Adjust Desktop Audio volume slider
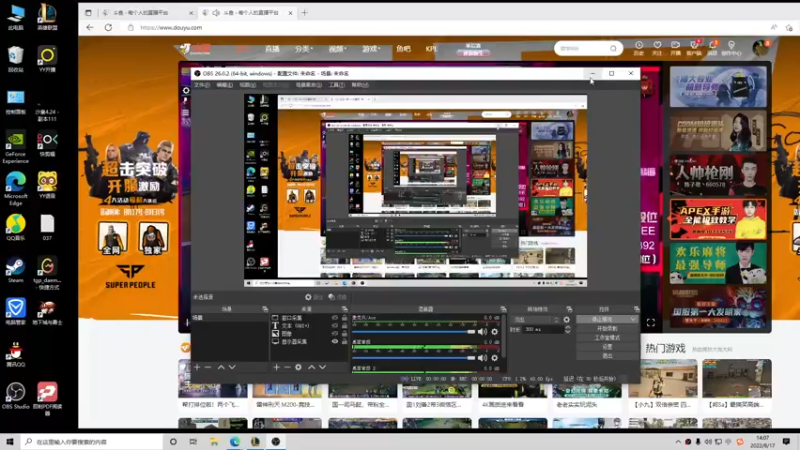Screen dimensions: 800x450 pos(414,358)
